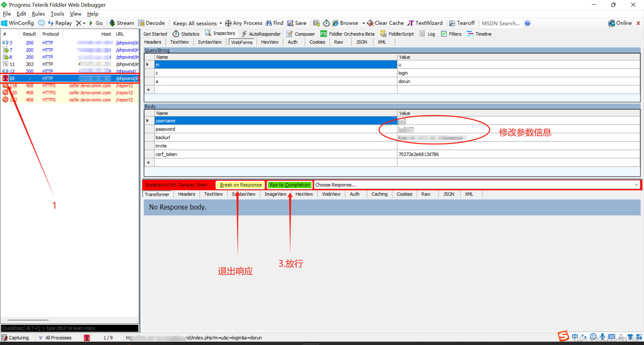This screenshot has width=644, height=345.
Task: Select the response ImageView tab
Action: pos(275,194)
